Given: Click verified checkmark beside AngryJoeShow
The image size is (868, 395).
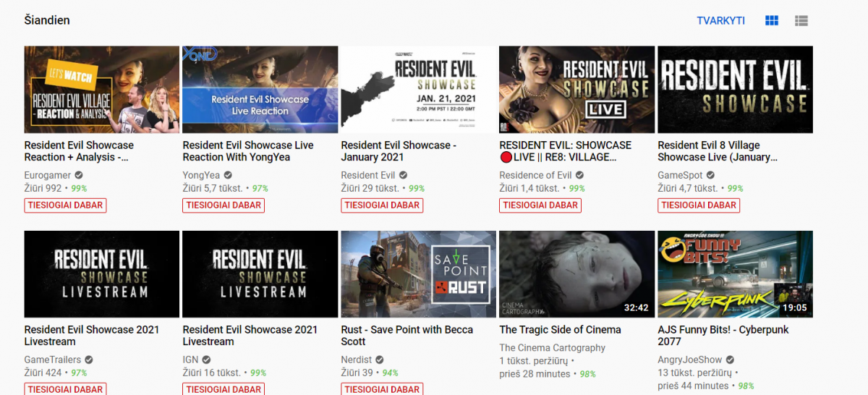Looking at the screenshot, I should 731,360.
